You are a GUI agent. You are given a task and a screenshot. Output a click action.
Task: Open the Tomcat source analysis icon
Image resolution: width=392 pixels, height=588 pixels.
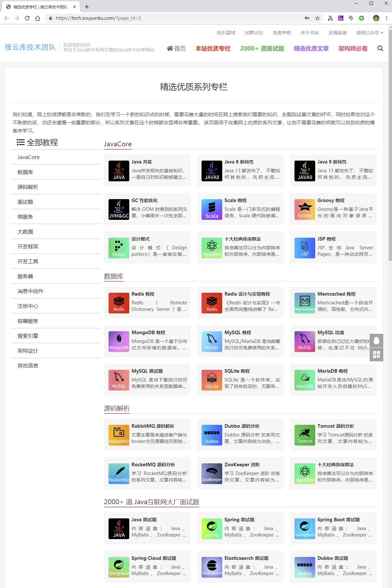[x=305, y=435]
